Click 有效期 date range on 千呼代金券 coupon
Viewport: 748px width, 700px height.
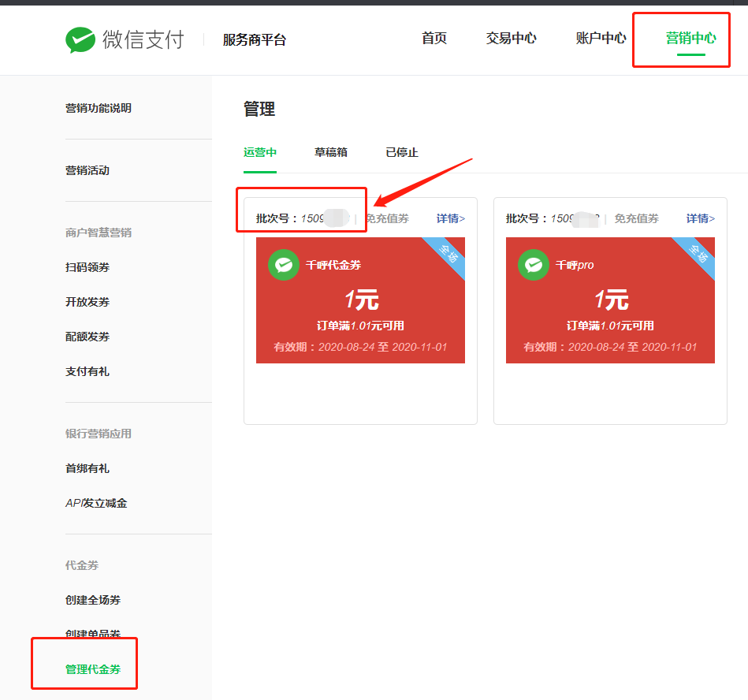[x=360, y=347]
